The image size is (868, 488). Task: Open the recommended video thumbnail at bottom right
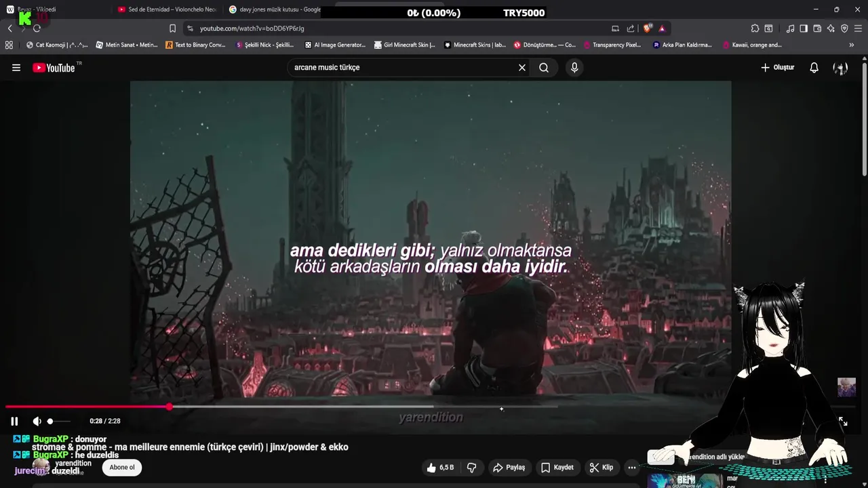pos(685,481)
